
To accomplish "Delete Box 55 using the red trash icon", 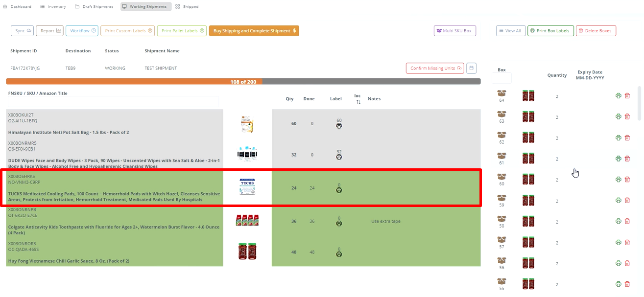I will pyautogui.click(x=627, y=284).
